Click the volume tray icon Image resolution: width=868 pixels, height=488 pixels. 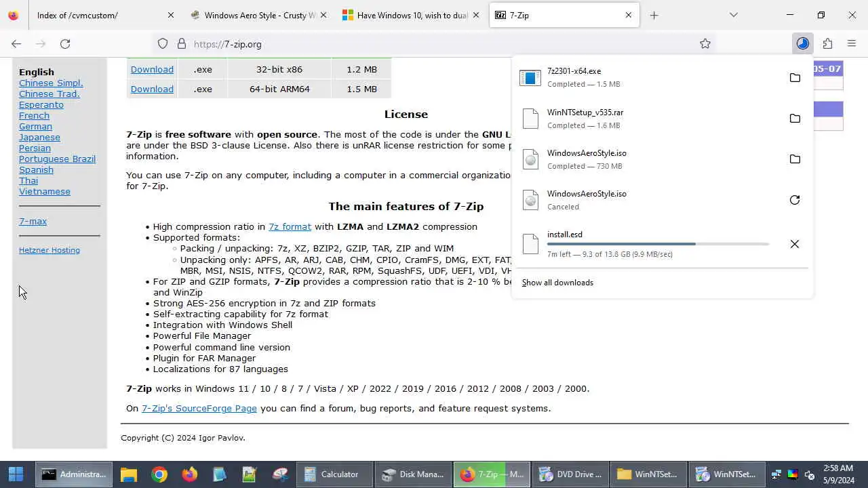tap(809, 474)
